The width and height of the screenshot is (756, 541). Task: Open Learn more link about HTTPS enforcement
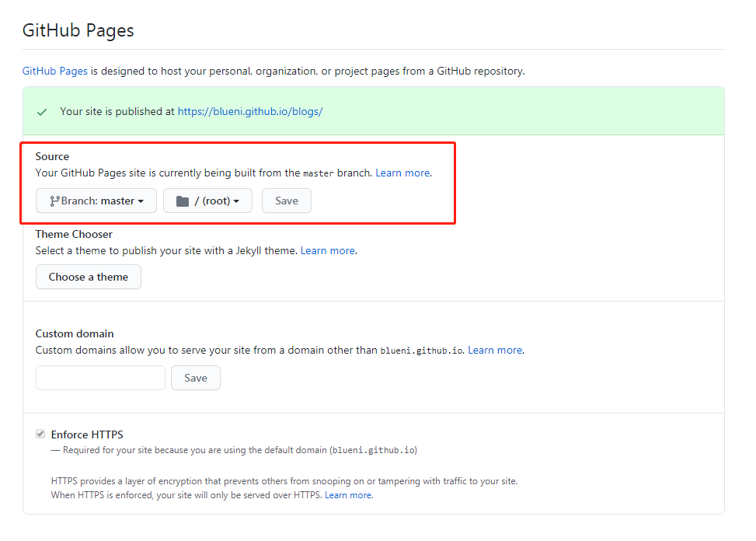pyautogui.click(x=348, y=495)
